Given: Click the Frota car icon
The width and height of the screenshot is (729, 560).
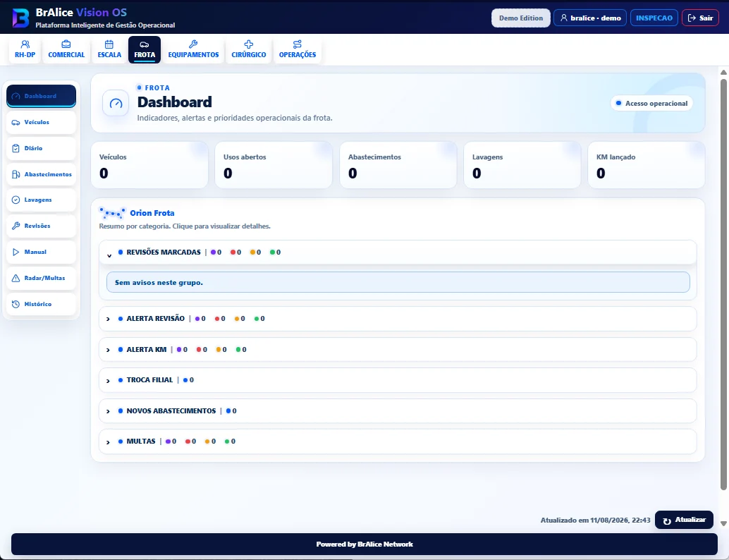Looking at the screenshot, I should click(145, 44).
